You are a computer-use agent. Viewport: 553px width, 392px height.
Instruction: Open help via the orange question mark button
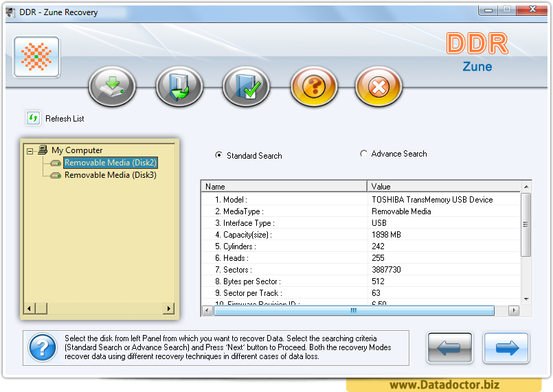tap(314, 87)
